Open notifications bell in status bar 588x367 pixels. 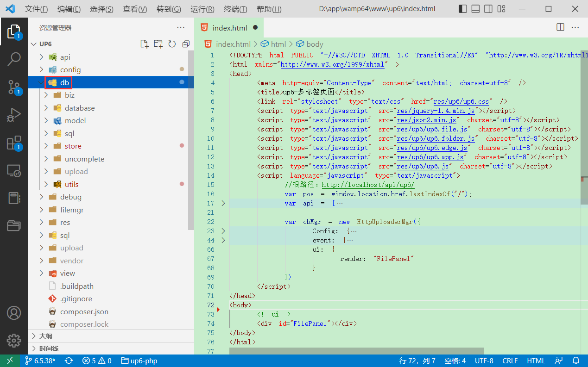576,361
